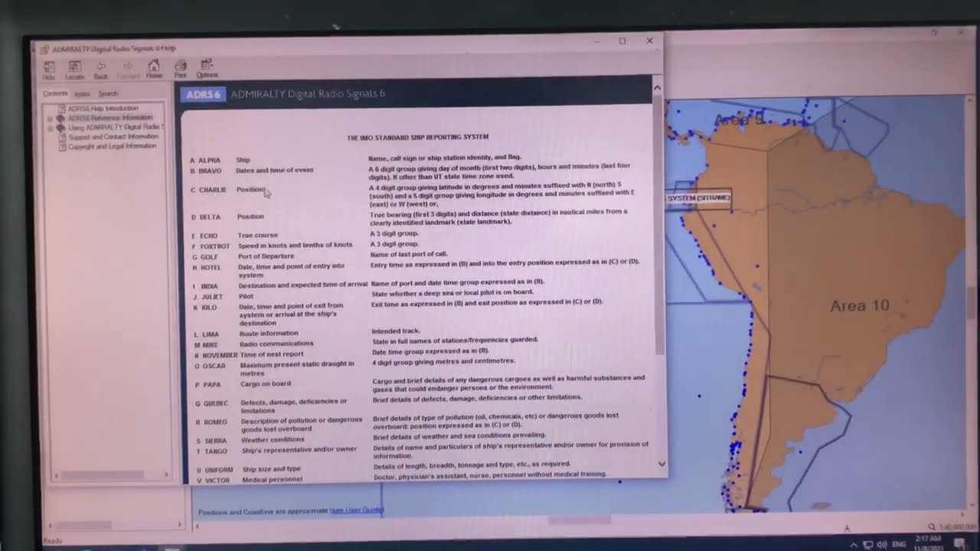980x551 pixels.
Task: Switch to the Search tab
Action: 108,94
